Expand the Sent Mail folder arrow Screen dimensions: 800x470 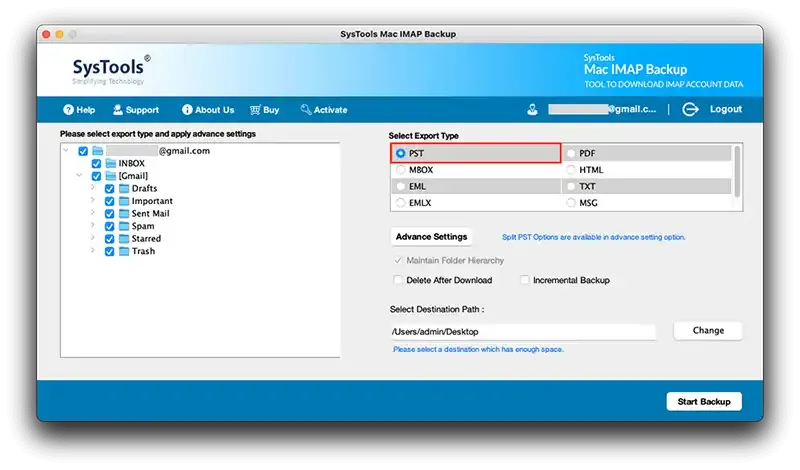[x=92, y=212]
